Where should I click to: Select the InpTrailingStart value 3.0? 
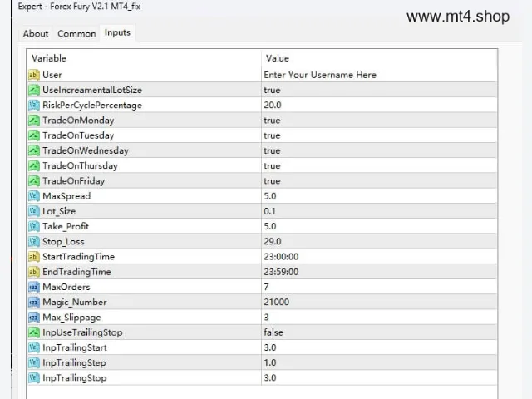tap(270, 347)
